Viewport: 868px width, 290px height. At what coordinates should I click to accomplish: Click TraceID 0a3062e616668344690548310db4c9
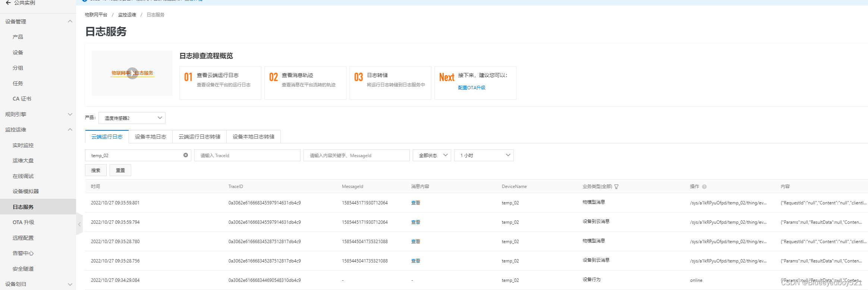(x=265, y=280)
